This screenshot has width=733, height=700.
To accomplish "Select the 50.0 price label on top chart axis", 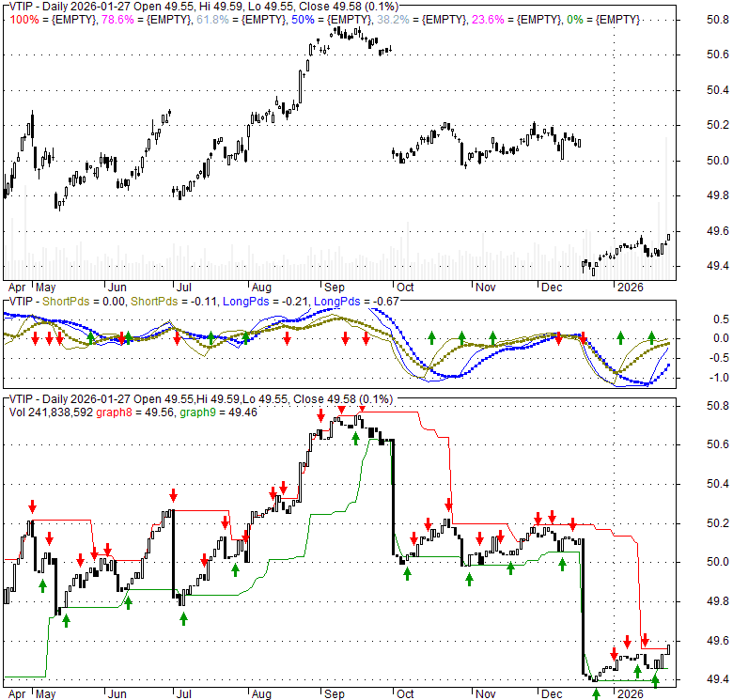I will (x=718, y=161).
